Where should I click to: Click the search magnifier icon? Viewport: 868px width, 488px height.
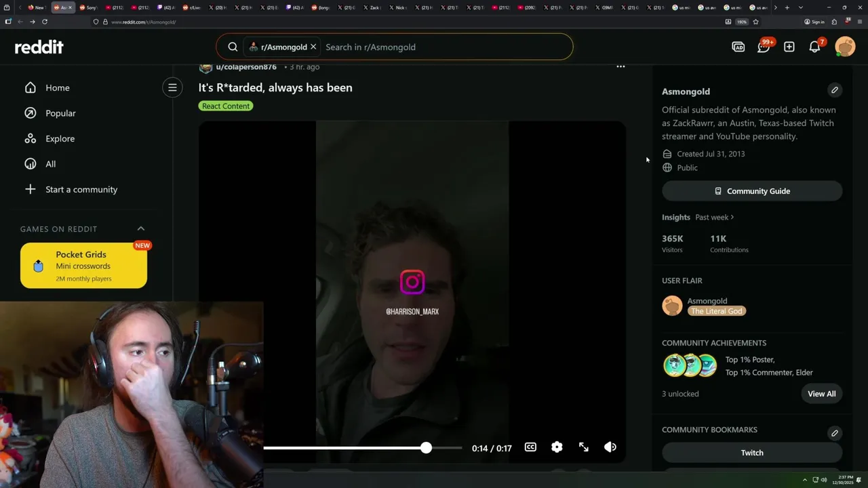pos(233,47)
